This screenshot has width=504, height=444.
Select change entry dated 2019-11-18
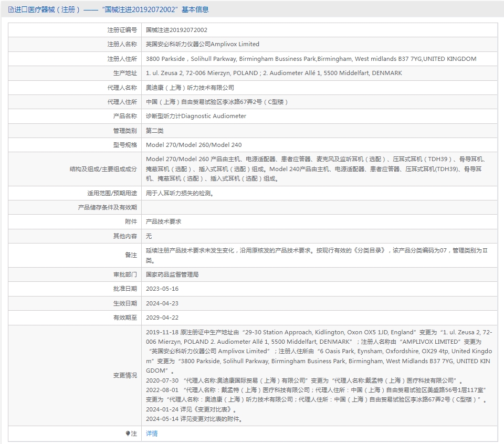click(x=319, y=351)
